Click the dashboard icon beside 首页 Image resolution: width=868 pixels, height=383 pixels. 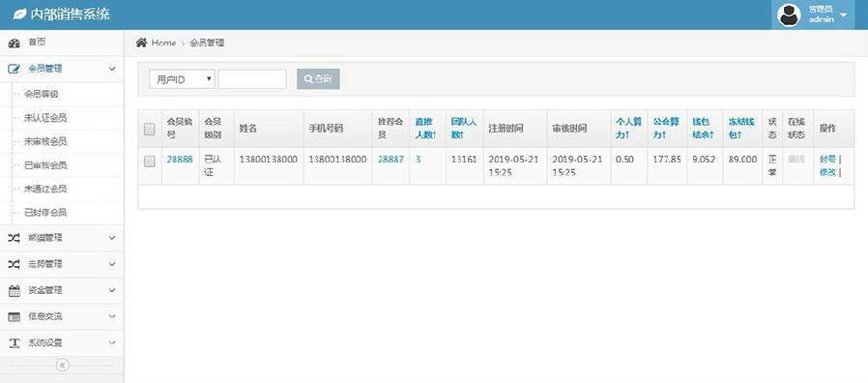[x=14, y=44]
